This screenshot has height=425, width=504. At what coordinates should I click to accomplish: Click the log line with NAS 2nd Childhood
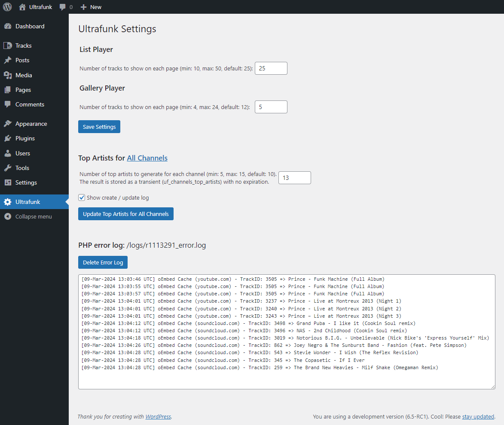click(244, 331)
